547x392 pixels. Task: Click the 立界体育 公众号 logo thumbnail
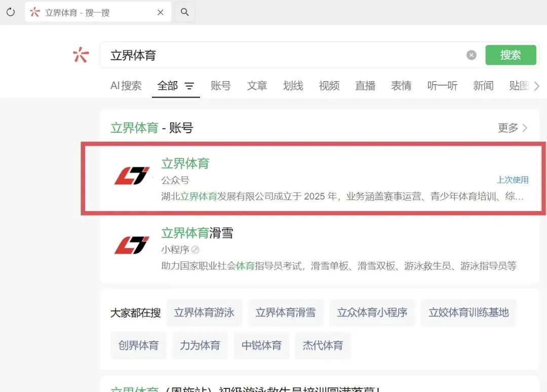point(132,175)
